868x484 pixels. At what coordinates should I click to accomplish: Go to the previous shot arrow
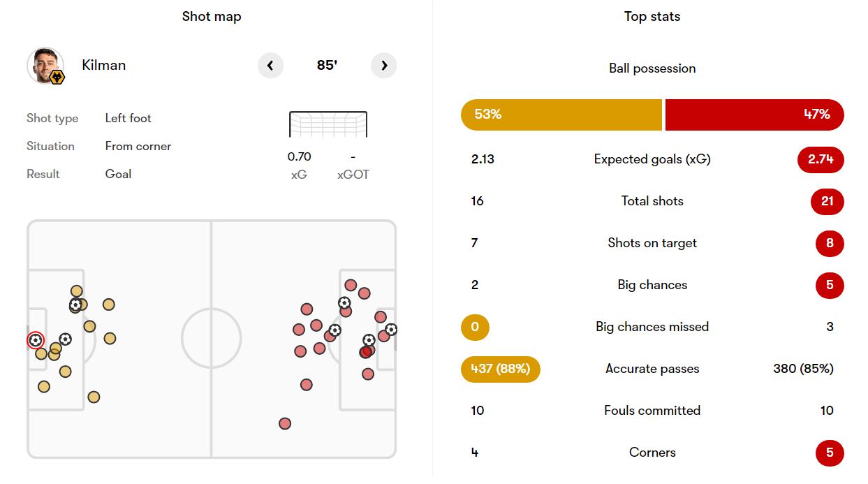270,66
